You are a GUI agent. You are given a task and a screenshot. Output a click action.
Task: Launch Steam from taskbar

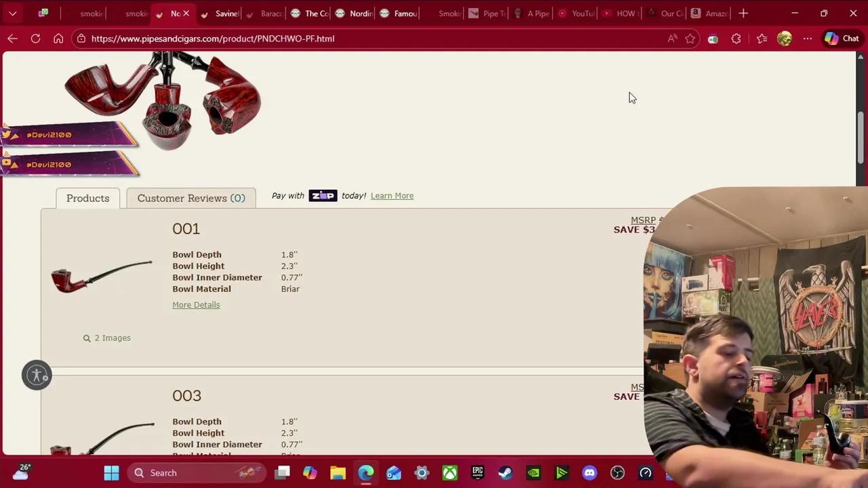505,472
